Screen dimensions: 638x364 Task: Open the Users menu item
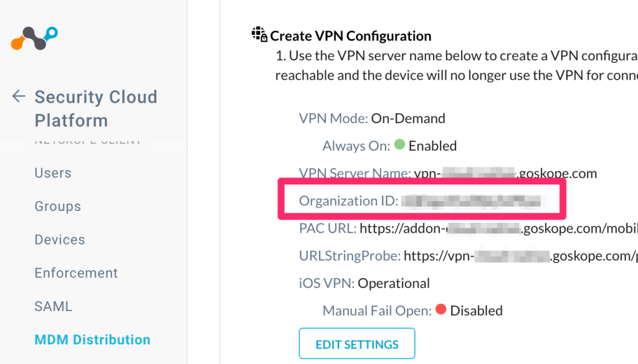53,173
